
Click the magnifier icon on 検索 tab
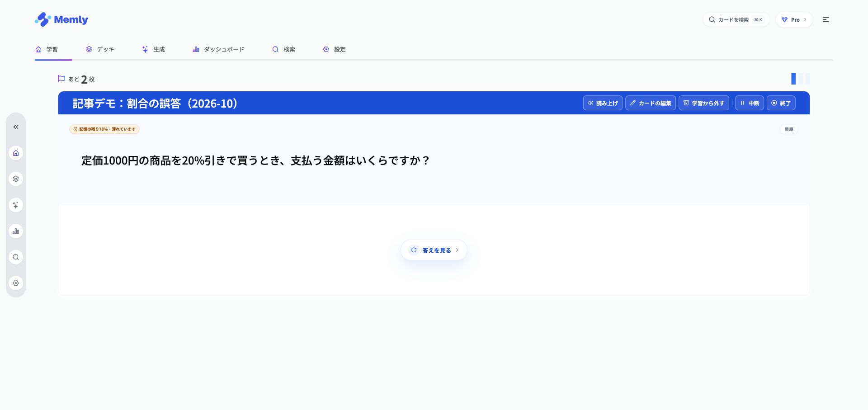coord(275,49)
